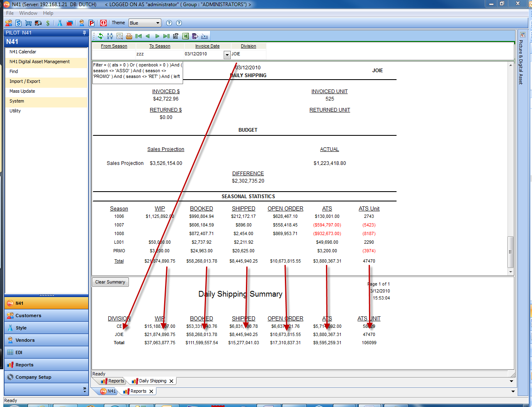This screenshot has width=532, height=407.
Task: Click the printer icon in report toolbar
Action: pos(129,36)
